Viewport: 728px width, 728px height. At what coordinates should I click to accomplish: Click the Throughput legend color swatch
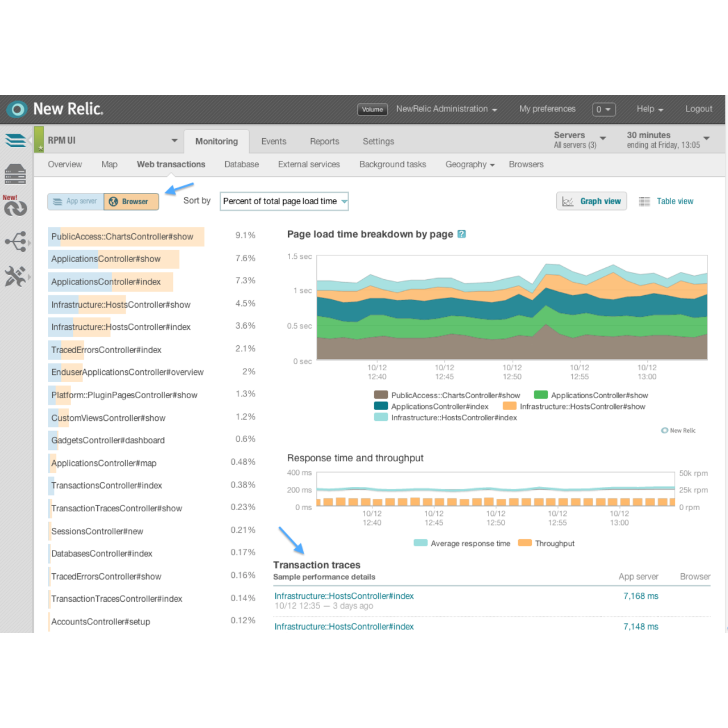(524, 543)
